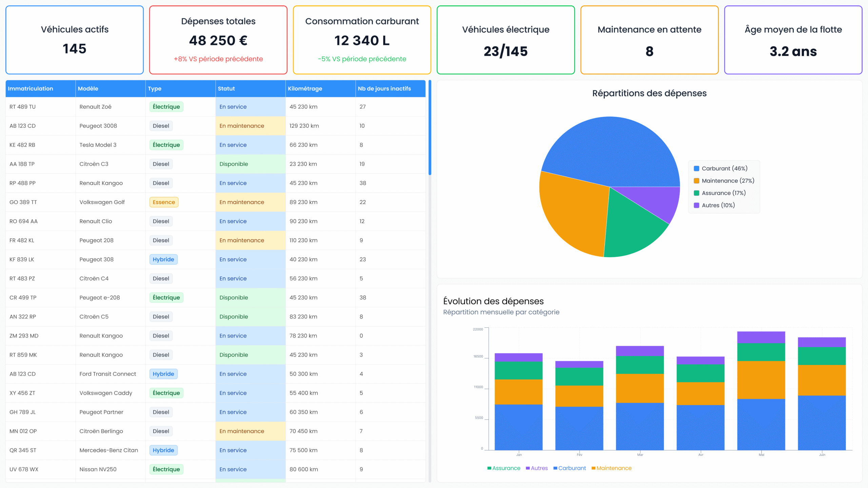Image resolution: width=868 pixels, height=488 pixels.
Task: Click the table vertical scrollbar thumb
Action: click(x=430, y=127)
